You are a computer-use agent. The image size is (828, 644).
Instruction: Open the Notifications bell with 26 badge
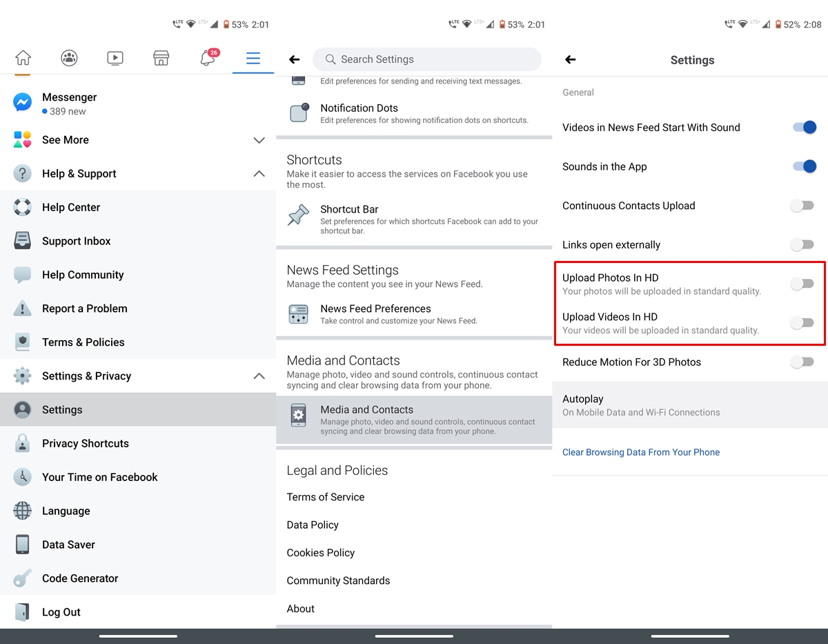pyautogui.click(x=208, y=57)
